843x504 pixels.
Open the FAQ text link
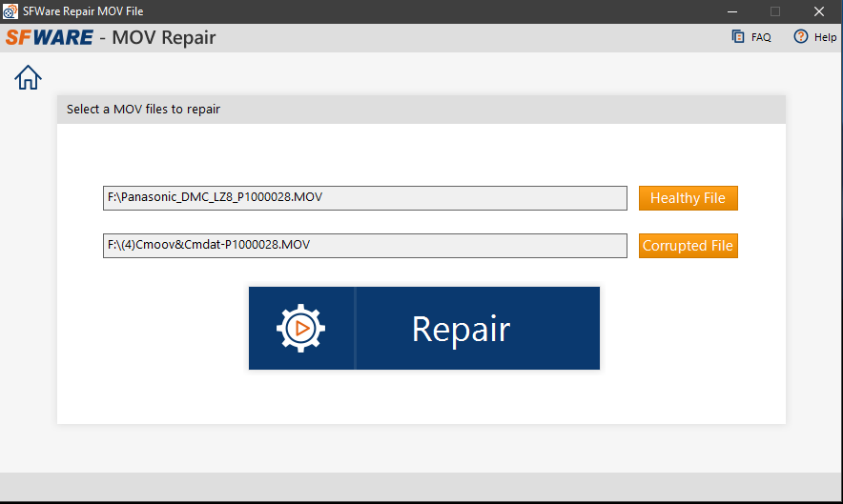(761, 37)
